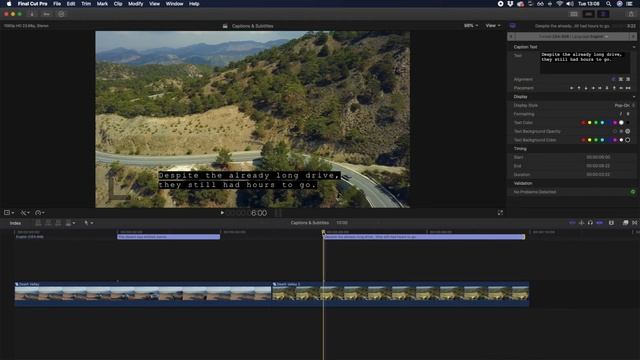Click the import media arrow icon

click(32, 14)
